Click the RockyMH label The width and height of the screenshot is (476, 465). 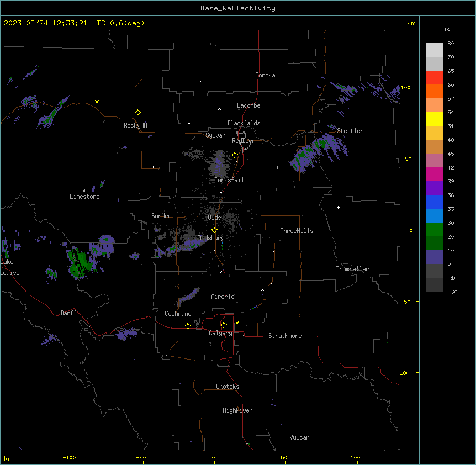(135, 125)
